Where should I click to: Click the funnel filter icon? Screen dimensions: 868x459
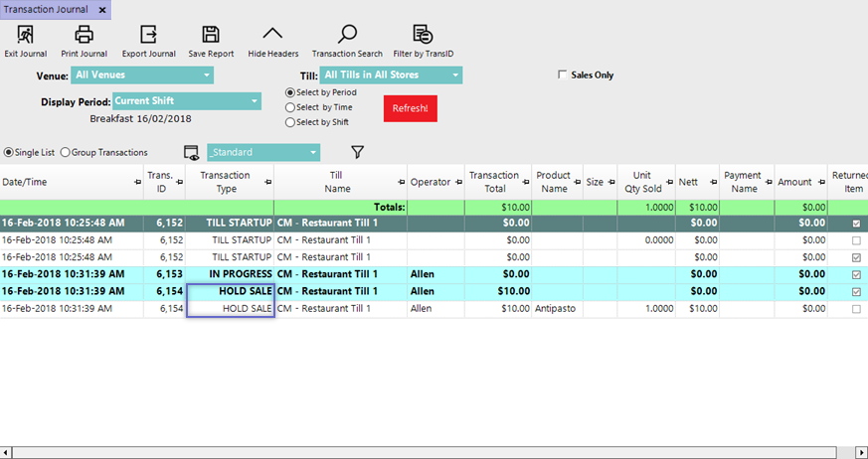click(x=358, y=152)
